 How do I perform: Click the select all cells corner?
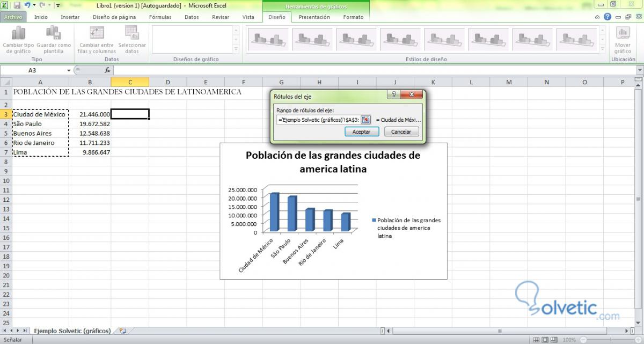pyautogui.click(x=6, y=82)
